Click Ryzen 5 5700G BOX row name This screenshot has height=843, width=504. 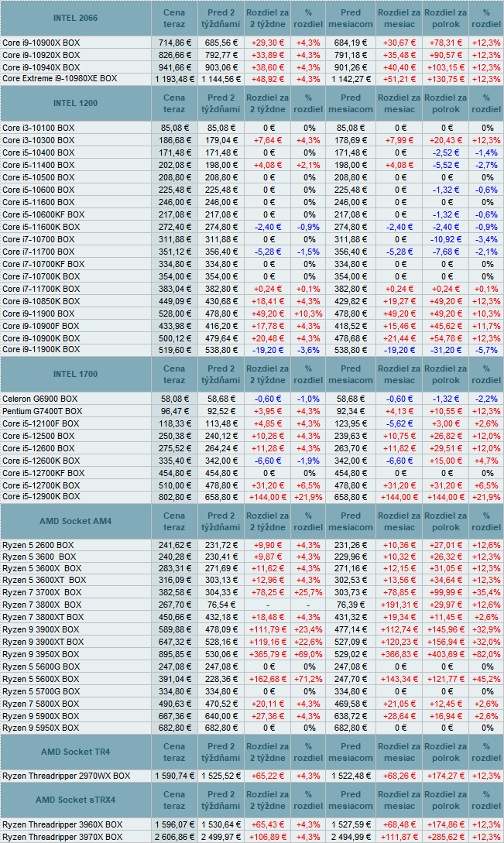[x=41, y=691]
